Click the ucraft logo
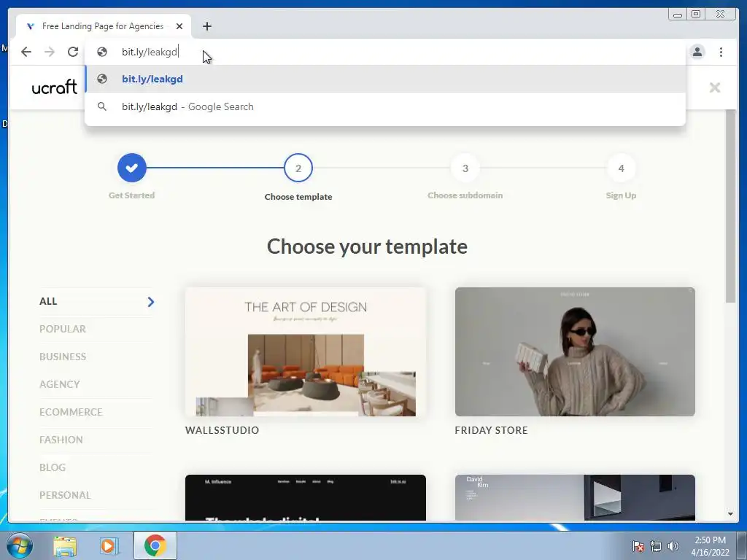The width and height of the screenshot is (747, 560). 54,87
